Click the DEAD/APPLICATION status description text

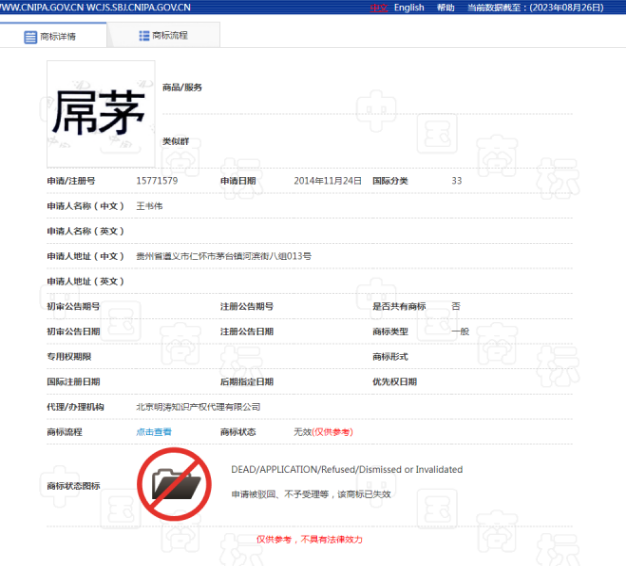tap(346, 469)
